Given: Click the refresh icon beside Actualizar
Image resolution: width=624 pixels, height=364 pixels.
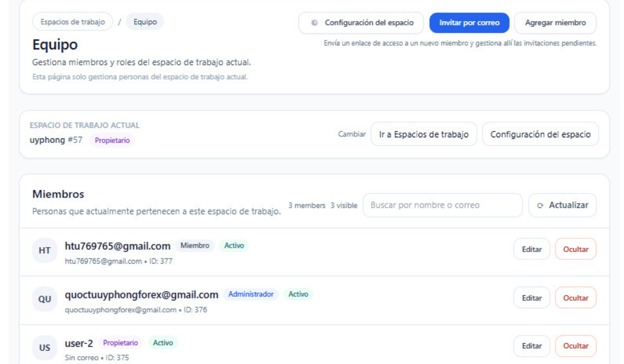Looking at the screenshot, I should pyautogui.click(x=540, y=205).
